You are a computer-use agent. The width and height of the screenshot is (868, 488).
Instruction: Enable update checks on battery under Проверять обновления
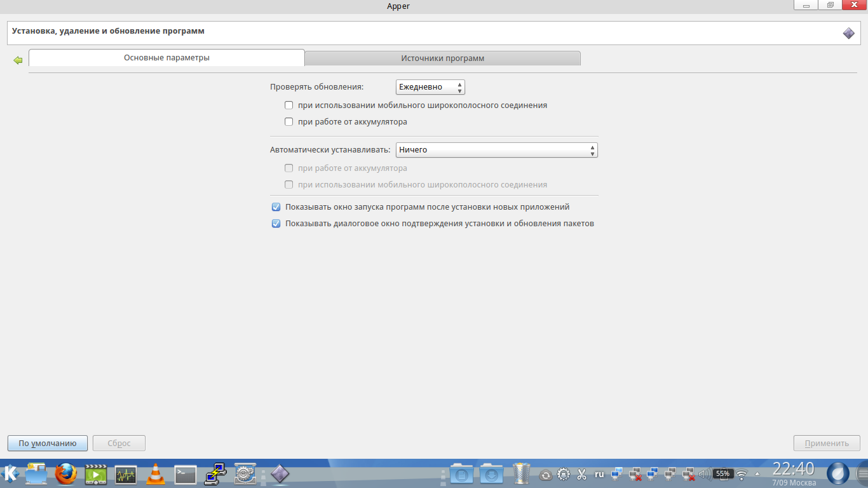[289, 122]
